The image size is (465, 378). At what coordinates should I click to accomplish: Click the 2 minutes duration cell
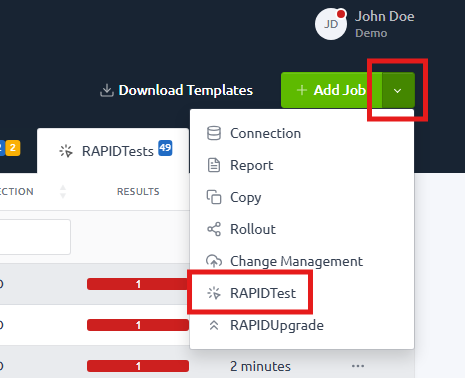(260, 366)
